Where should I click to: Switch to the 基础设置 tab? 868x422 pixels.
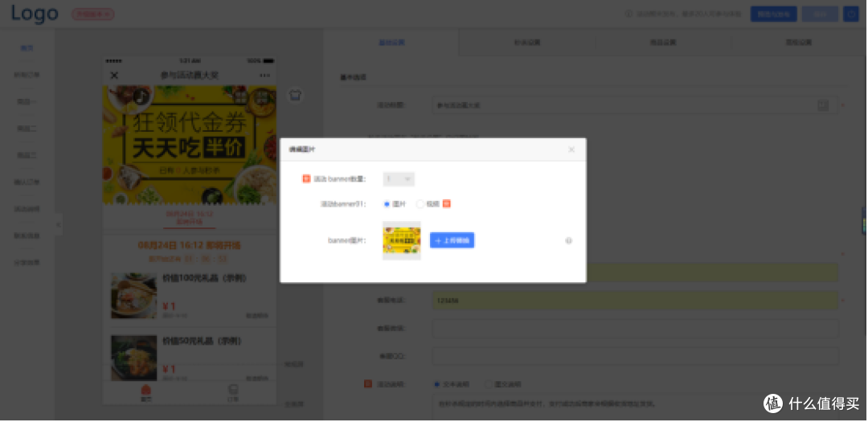(392, 43)
